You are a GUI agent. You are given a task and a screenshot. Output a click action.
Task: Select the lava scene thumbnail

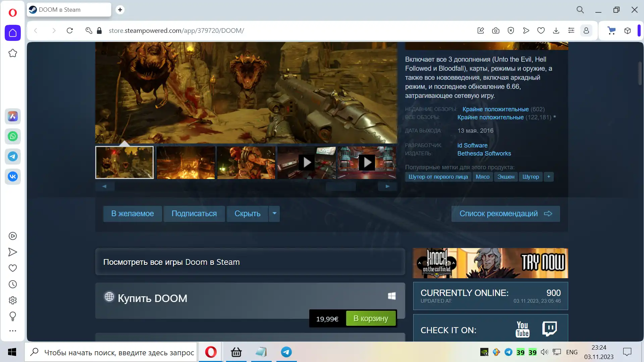point(186,163)
